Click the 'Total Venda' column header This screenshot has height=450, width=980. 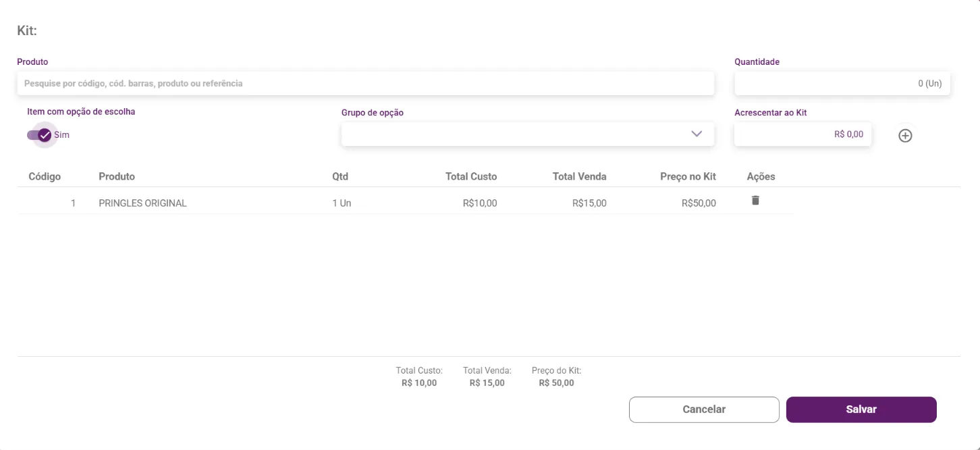579,176
